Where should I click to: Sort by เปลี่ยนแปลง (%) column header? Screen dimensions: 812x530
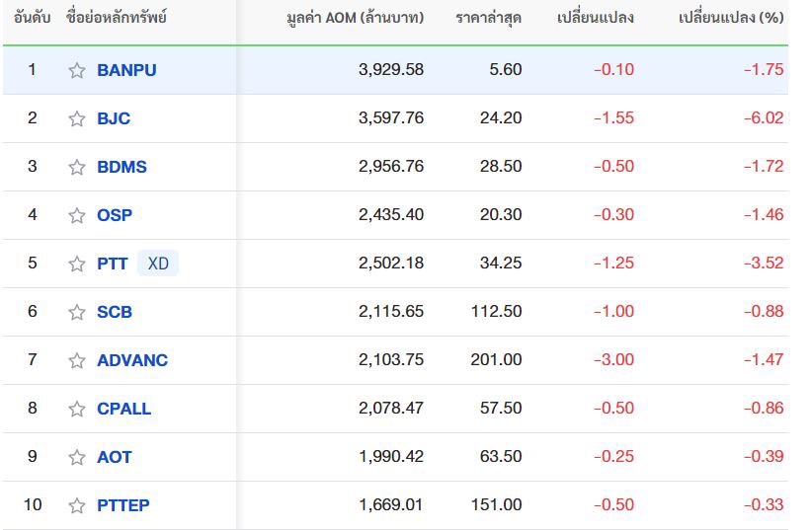[x=731, y=18]
